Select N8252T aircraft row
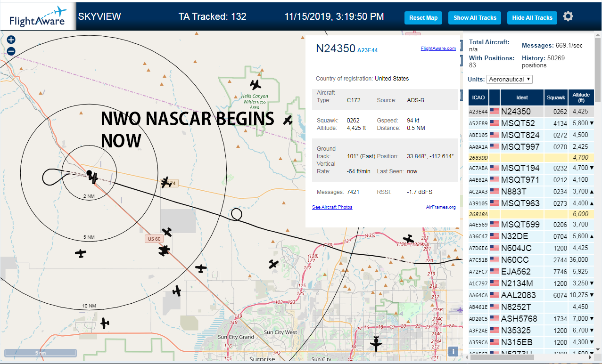602x364 pixels. [x=531, y=307]
